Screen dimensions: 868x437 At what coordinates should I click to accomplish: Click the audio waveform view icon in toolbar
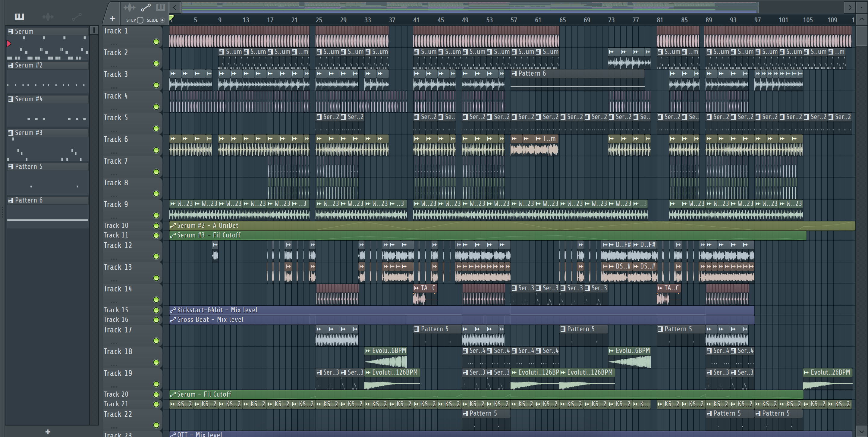(x=129, y=8)
